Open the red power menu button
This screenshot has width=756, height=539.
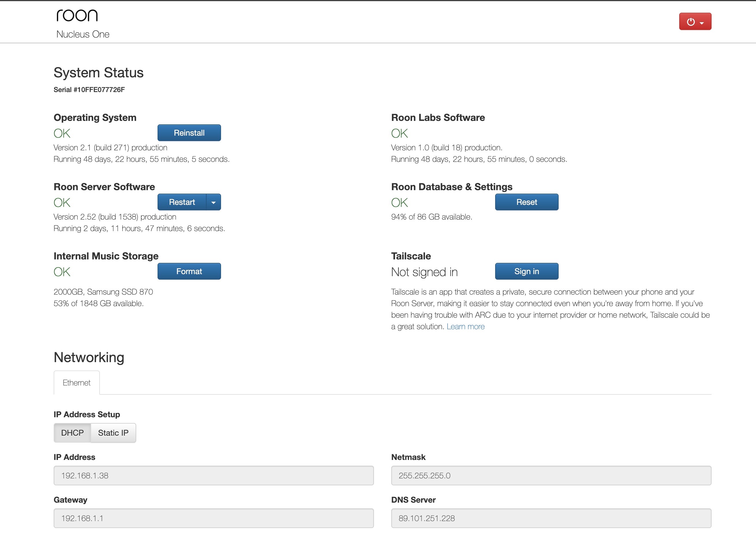tap(695, 22)
